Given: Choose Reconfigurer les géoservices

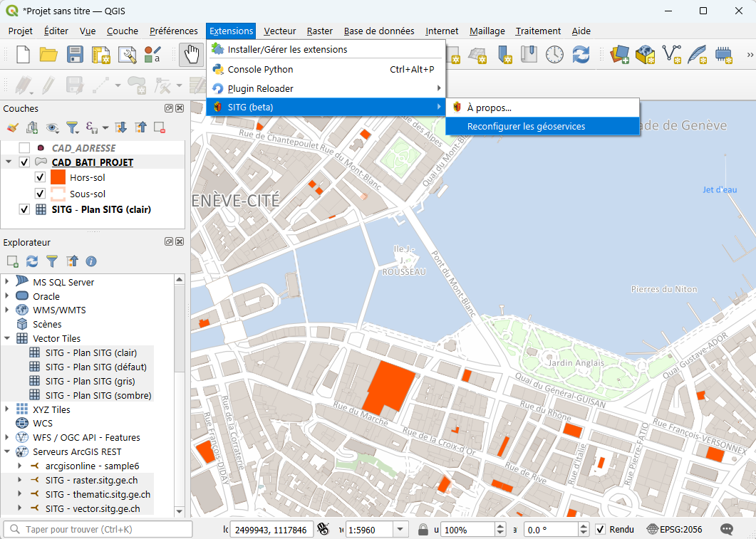Looking at the screenshot, I should [x=543, y=126].
